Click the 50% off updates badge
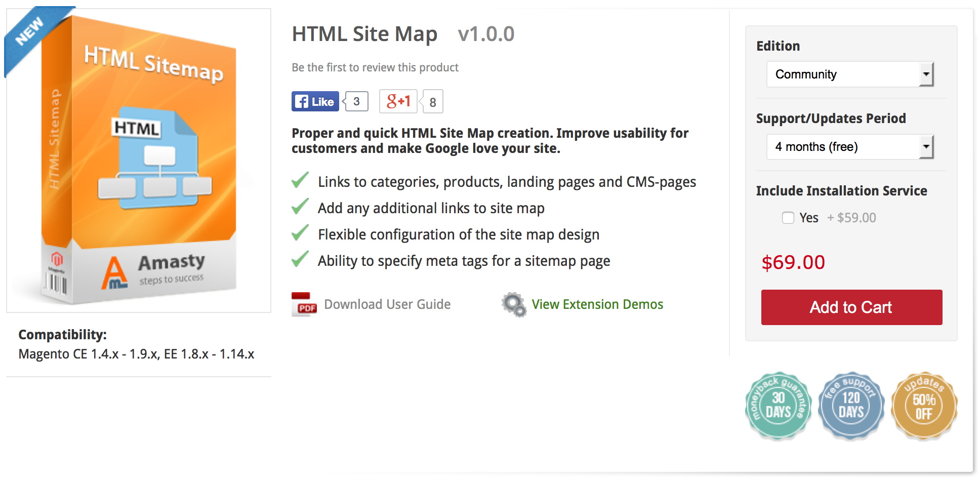 pyautogui.click(x=924, y=406)
